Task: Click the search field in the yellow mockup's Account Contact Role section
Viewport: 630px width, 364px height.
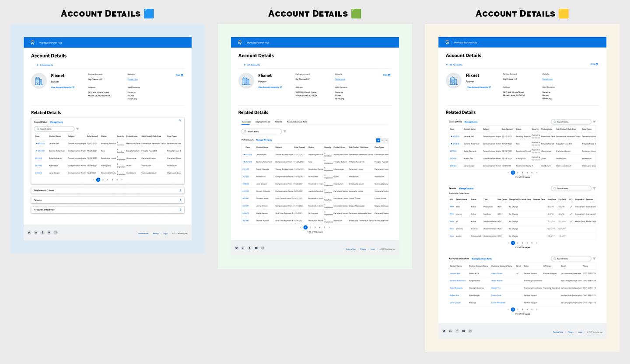Action: 571,259
